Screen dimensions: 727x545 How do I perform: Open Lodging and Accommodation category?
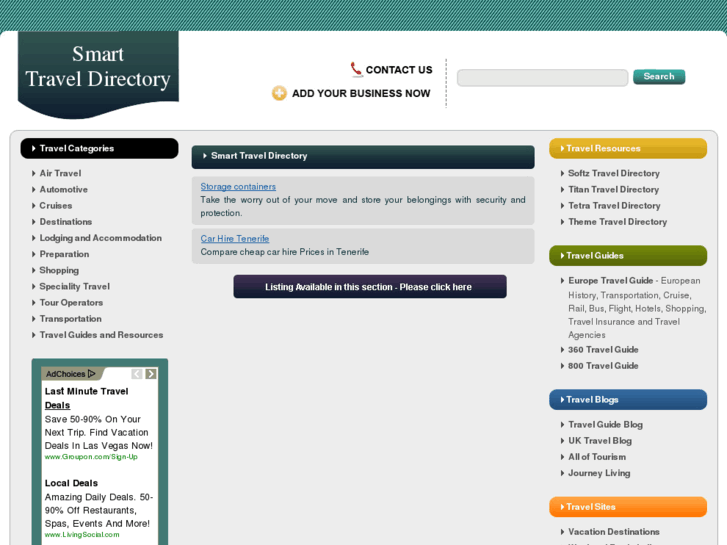(x=101, y=238)
